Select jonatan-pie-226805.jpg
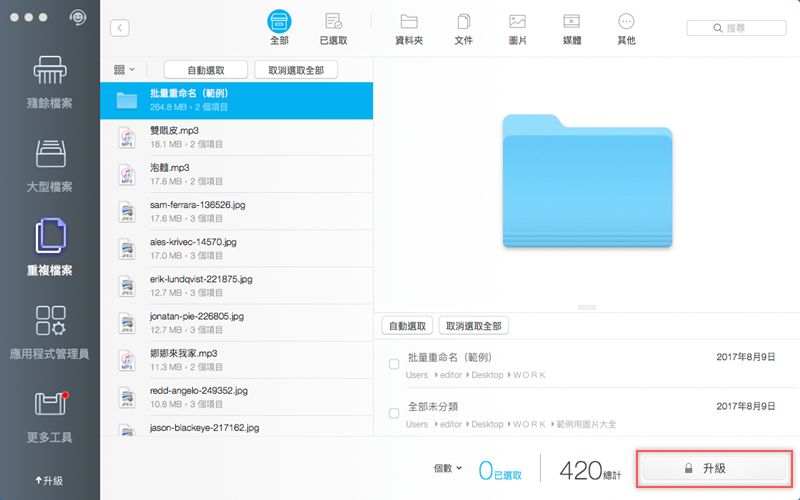Screen dimensions: 800x500 tap(236, 323)
